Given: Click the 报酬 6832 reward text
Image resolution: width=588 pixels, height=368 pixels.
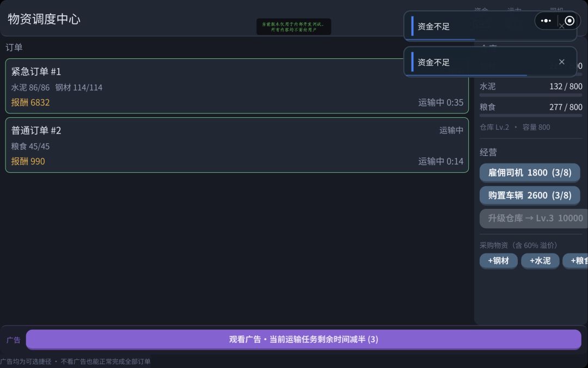Looking at the screenshot, I should tap(30, 102).
